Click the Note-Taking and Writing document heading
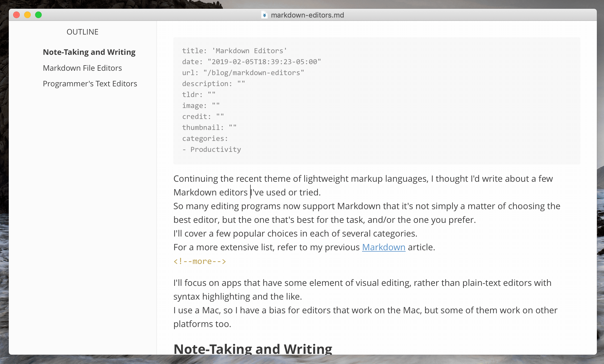The width and height of the screenshot is (604, 364). tap(253, 349)
